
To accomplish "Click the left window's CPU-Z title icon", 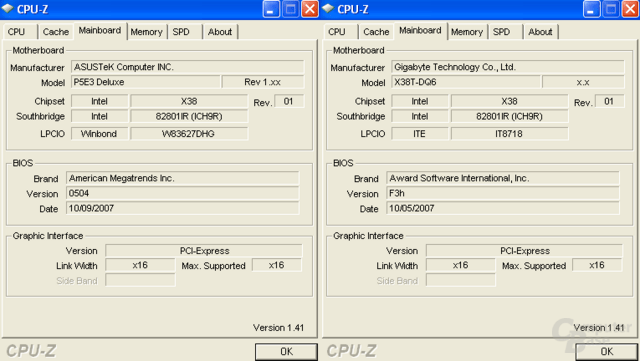I will (7, 9).
